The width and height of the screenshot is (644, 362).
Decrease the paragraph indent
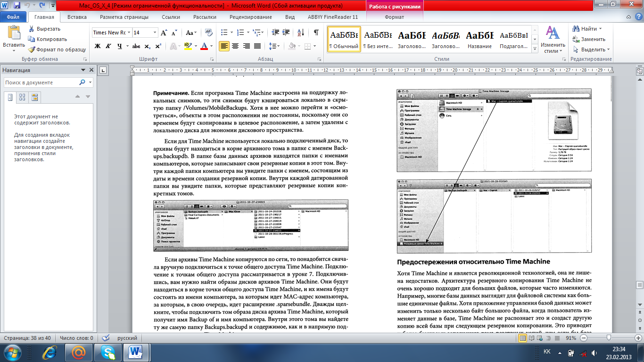276,33
